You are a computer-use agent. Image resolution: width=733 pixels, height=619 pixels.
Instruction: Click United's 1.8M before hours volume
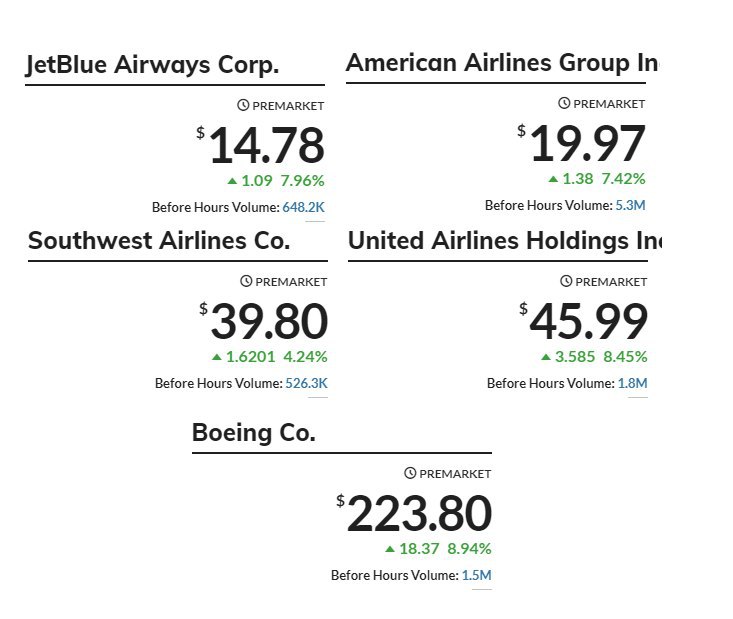632,383
